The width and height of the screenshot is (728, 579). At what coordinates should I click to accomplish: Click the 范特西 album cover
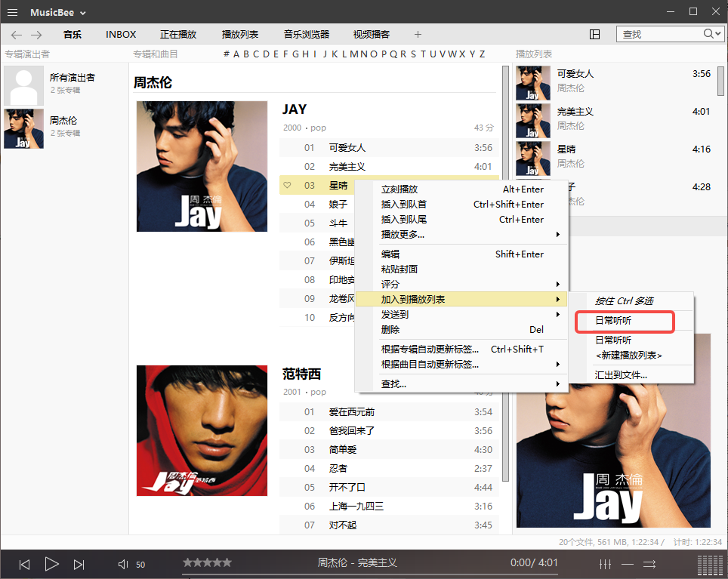[202, 430]
